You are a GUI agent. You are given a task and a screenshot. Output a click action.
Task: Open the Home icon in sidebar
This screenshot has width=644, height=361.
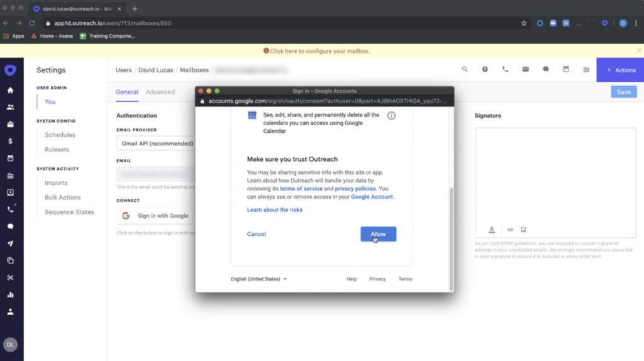click(10, 91)
